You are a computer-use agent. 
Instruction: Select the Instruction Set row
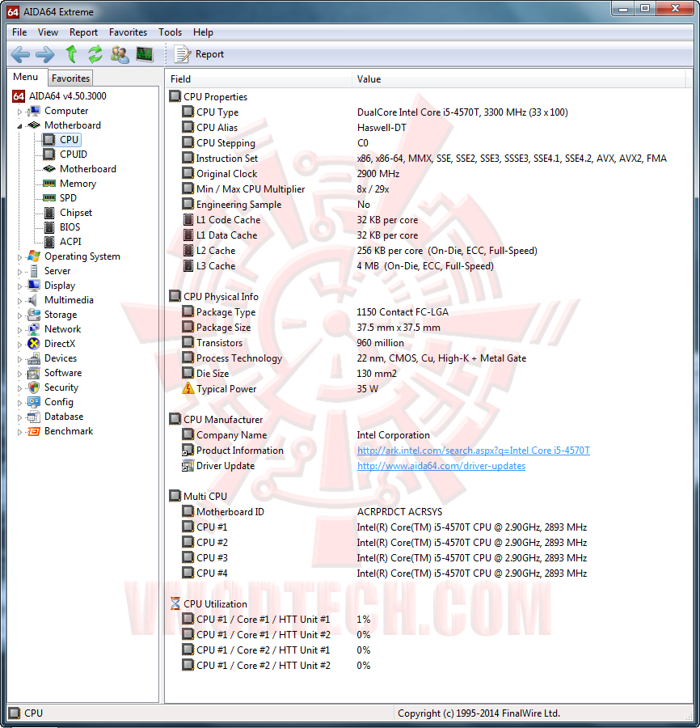pyautogui.click(x=428, y=158)
